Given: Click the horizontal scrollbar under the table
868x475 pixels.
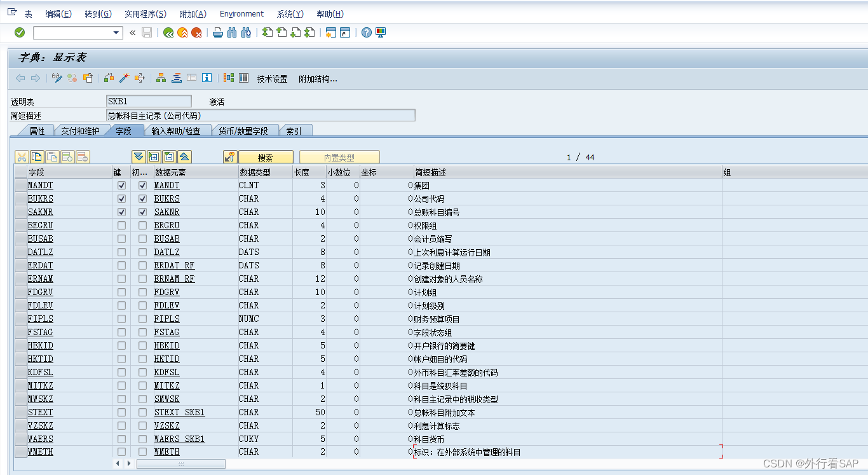Looking at the screenshot, I should 181,464.
